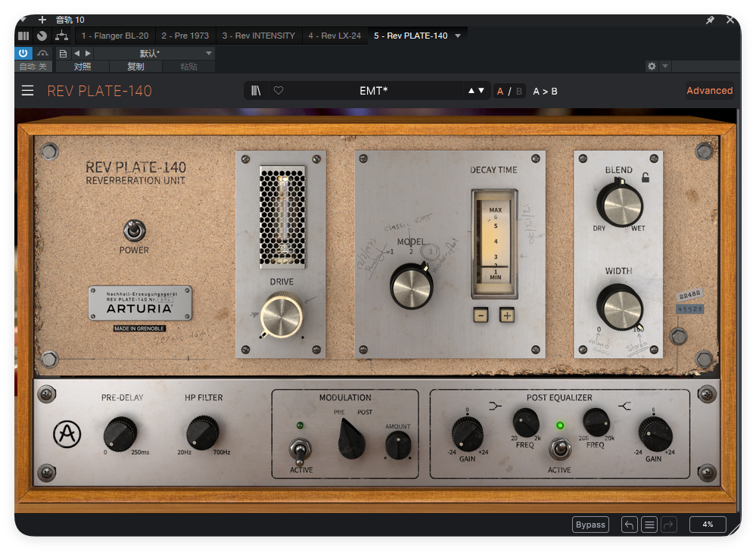
Task: Click the sidechain arc icon beside power
Action: pos(43,53)
